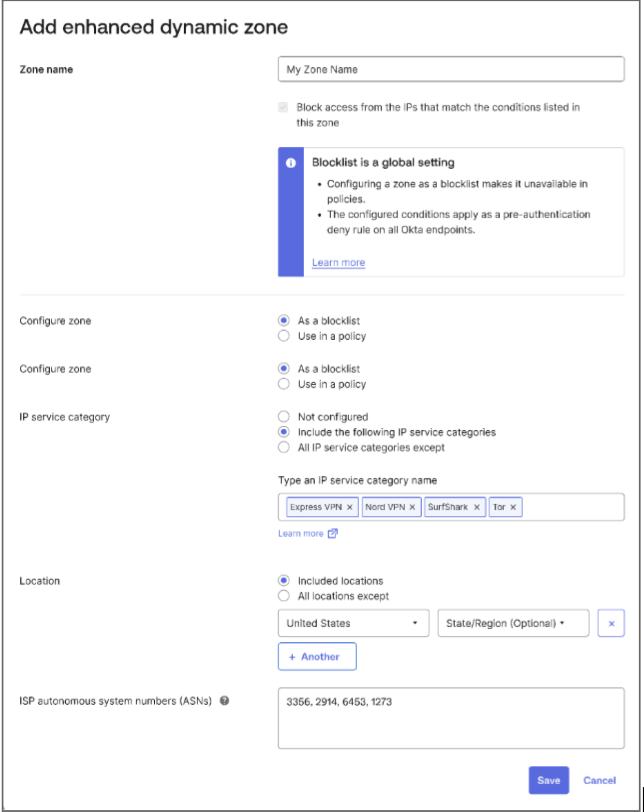Expand the State/Region (Optional) dropdown
Image resolution: width=644 pixels, height=812 pixels.
(513, 623)
